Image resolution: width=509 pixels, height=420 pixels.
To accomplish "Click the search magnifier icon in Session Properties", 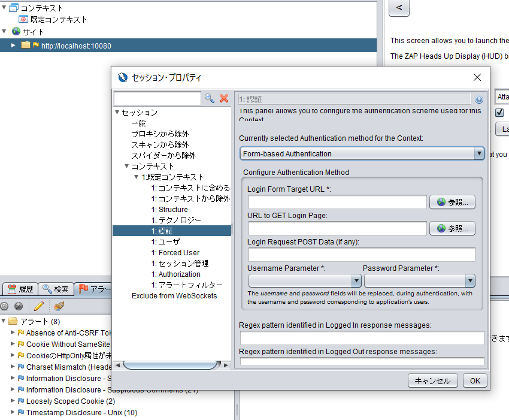I will [210, 98].
